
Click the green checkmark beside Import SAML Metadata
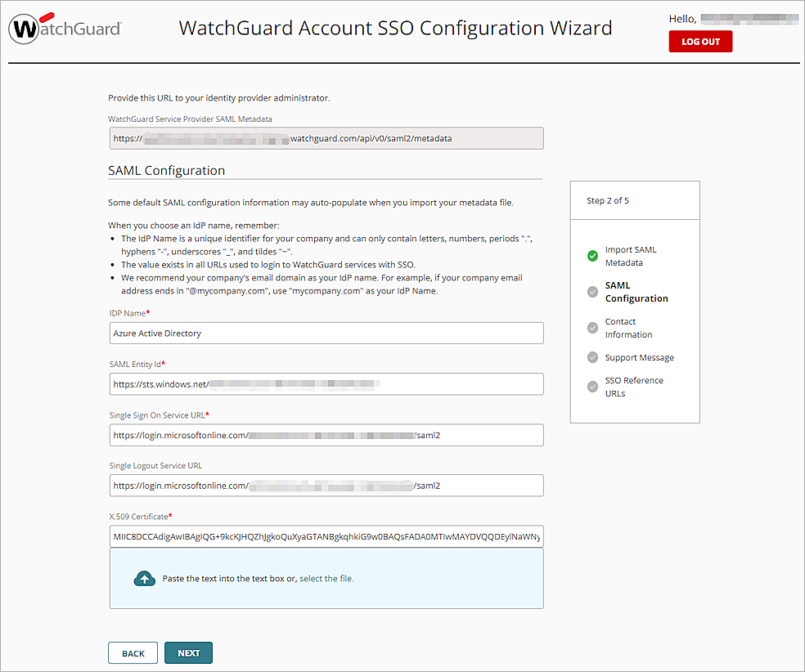592,256
